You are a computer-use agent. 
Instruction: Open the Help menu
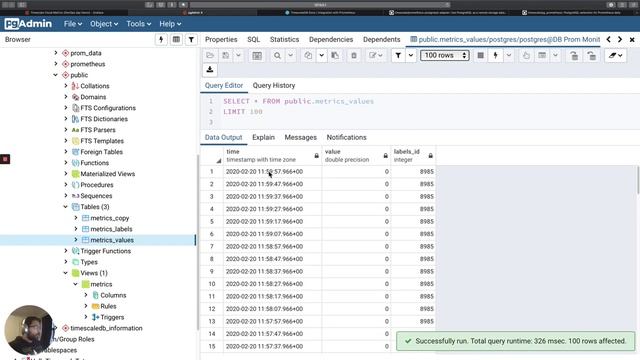click(x=170, y=24)
